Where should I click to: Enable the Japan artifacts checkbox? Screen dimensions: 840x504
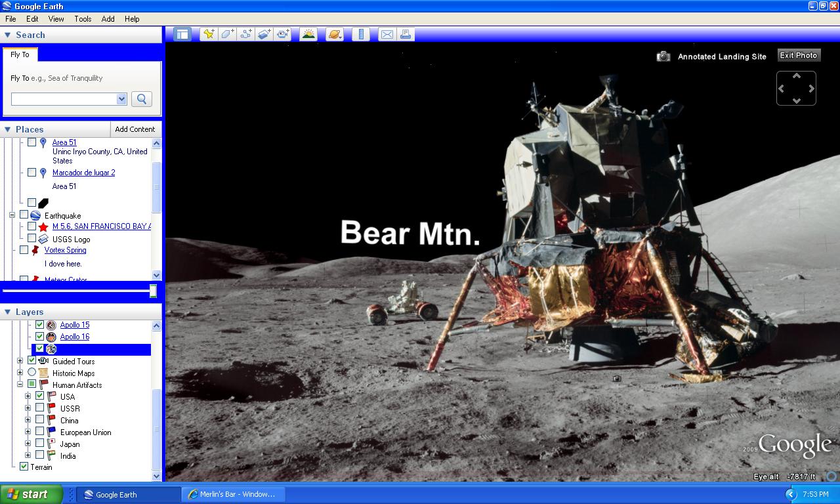[x=39, y=444]
